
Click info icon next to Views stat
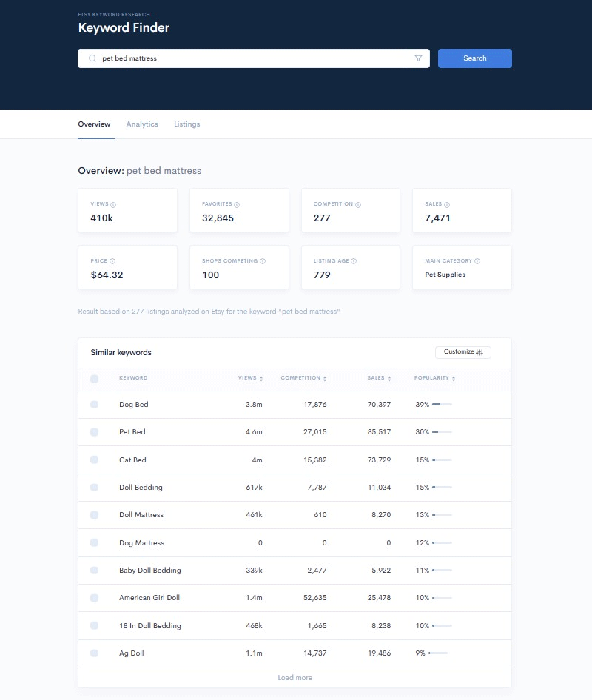(x=113, y=204)
